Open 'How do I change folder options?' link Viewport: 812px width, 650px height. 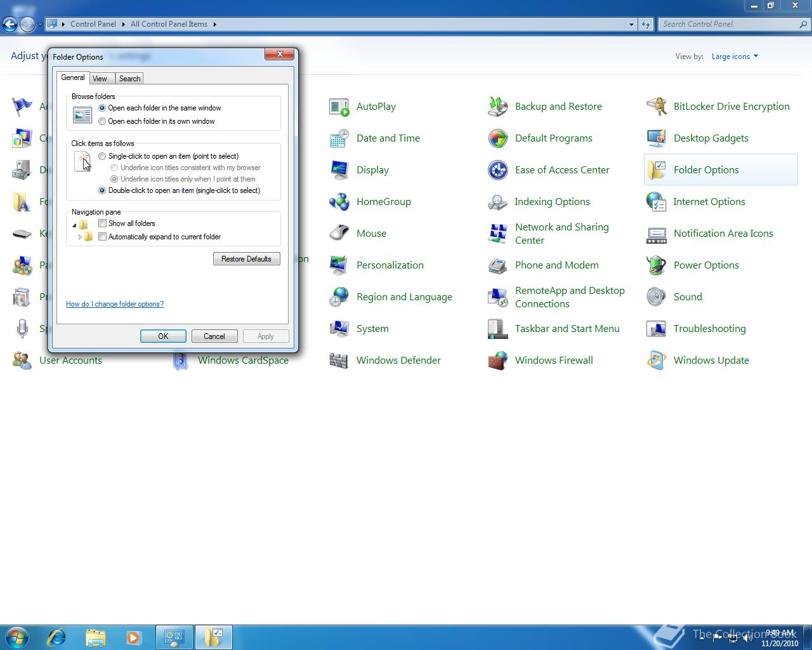click(x=115, y=304)
